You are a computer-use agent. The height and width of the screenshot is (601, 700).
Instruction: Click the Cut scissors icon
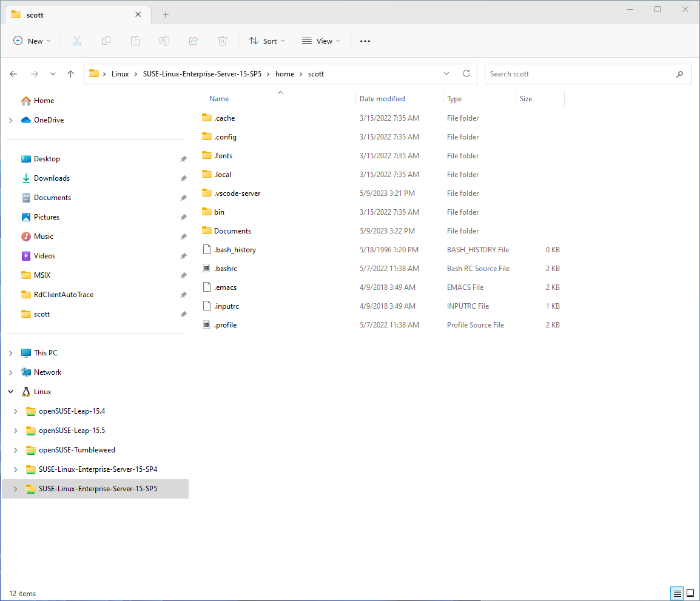[77, 41]
